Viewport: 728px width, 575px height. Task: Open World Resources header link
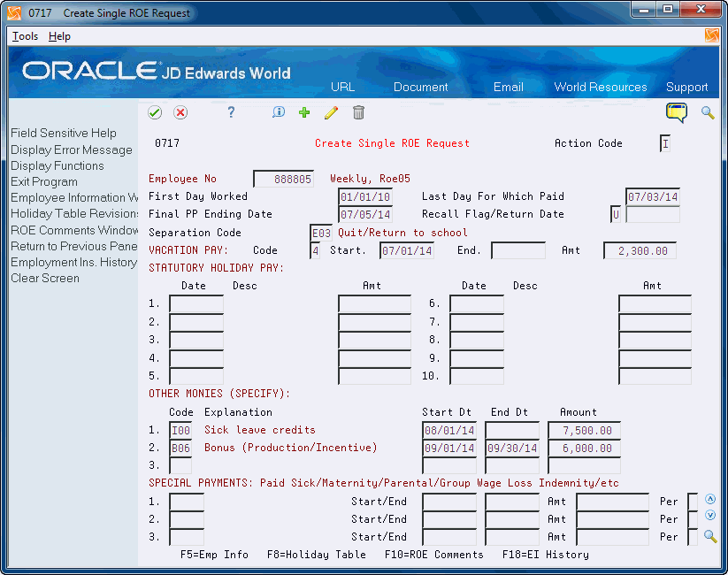[x=601, y=87]
